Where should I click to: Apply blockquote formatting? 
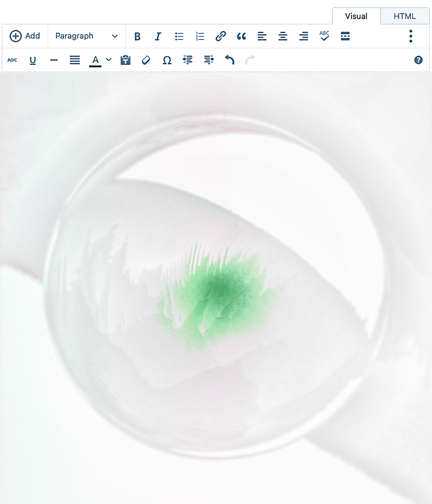[241, 36]
